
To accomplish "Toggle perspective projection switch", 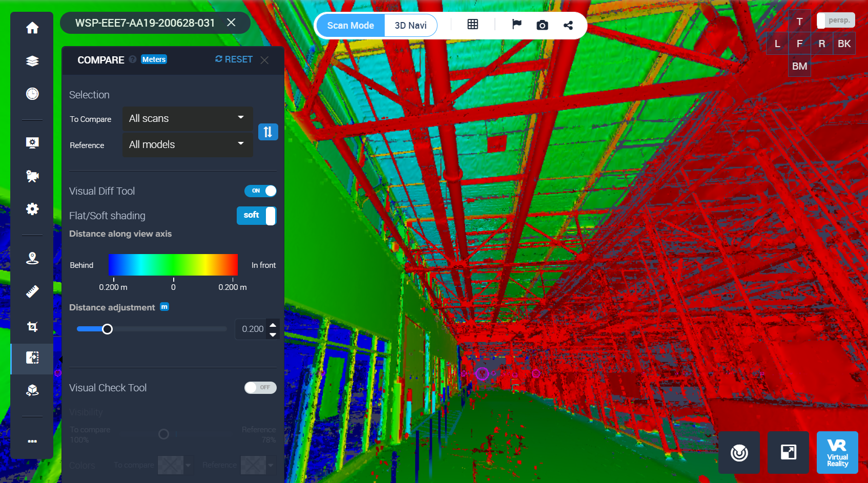I will [x=836, y=20].
